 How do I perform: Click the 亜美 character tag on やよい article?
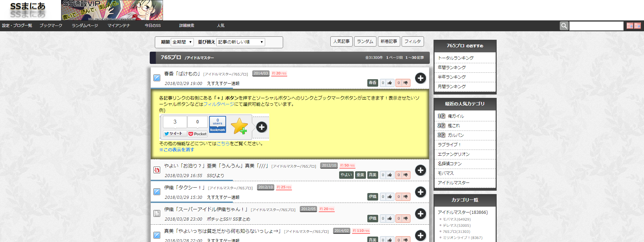(360, 175)
